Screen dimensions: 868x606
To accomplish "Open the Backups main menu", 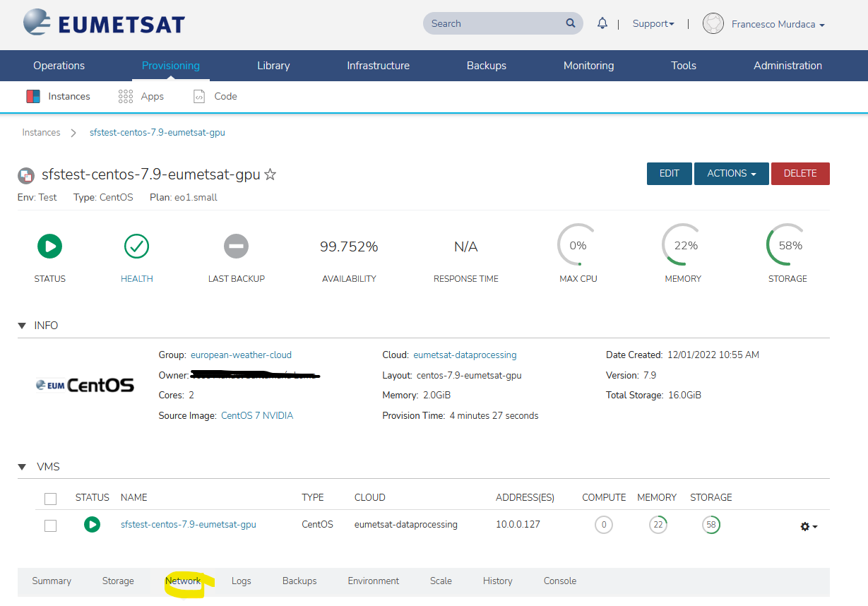I will coord(487,66).
